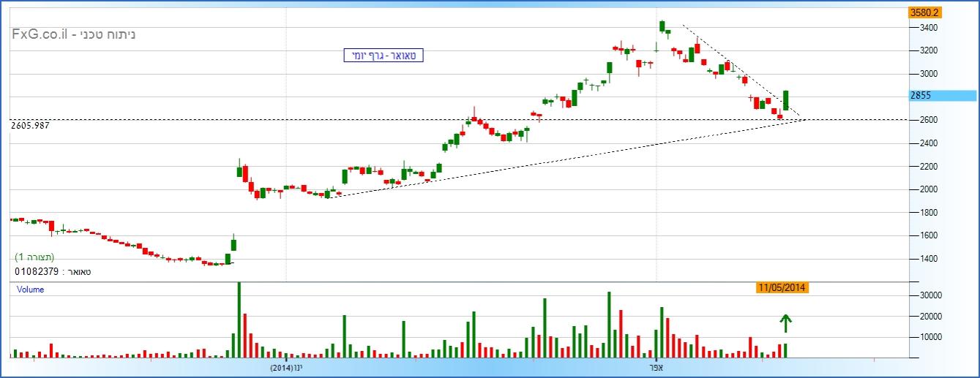The height and width of the screenshot is (378, 980).
Task: Click the orange 3580.2 price tag
Action: click(x=924, y=12)
